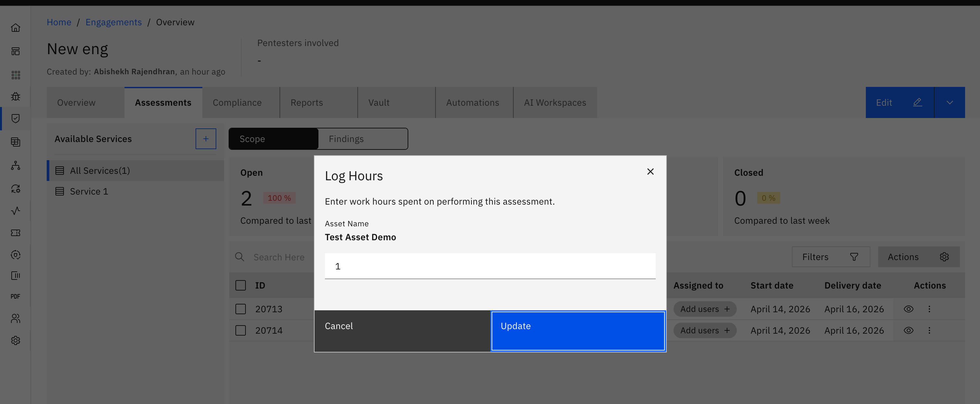Open the Reports tab
Image resolution: width=980 pixels, height=404 pixels.
(x=319, y=103)
